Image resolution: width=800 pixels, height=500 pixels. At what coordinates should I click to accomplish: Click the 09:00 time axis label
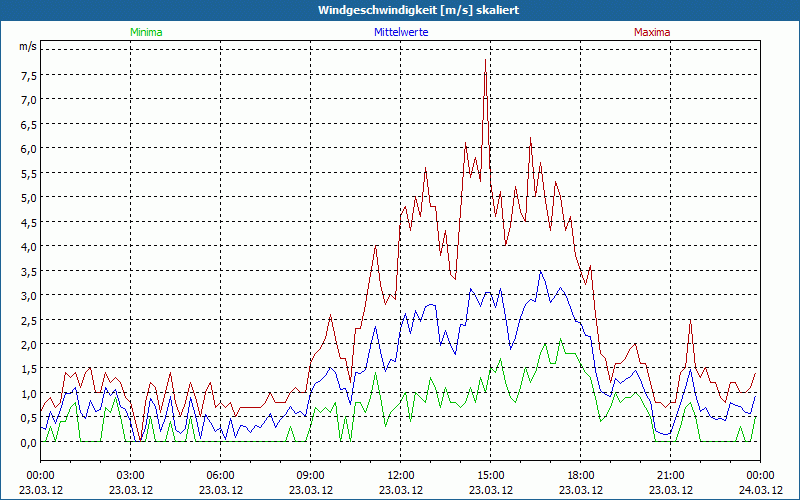click(x=311, y=476)
